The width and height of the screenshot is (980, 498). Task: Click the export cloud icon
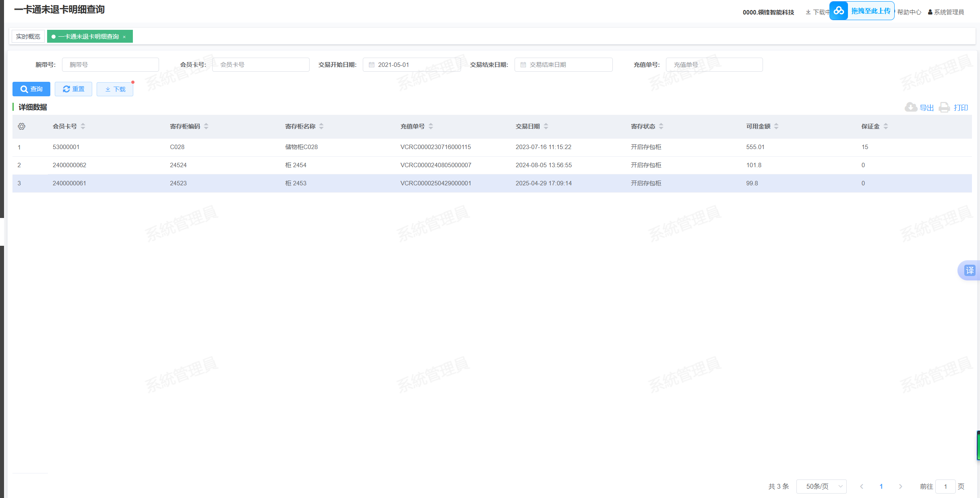coord(911,107)
